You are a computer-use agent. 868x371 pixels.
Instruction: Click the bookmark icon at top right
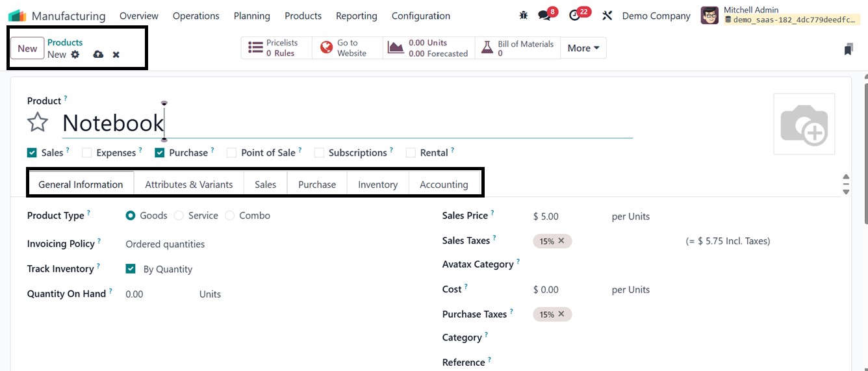(848, 49)
